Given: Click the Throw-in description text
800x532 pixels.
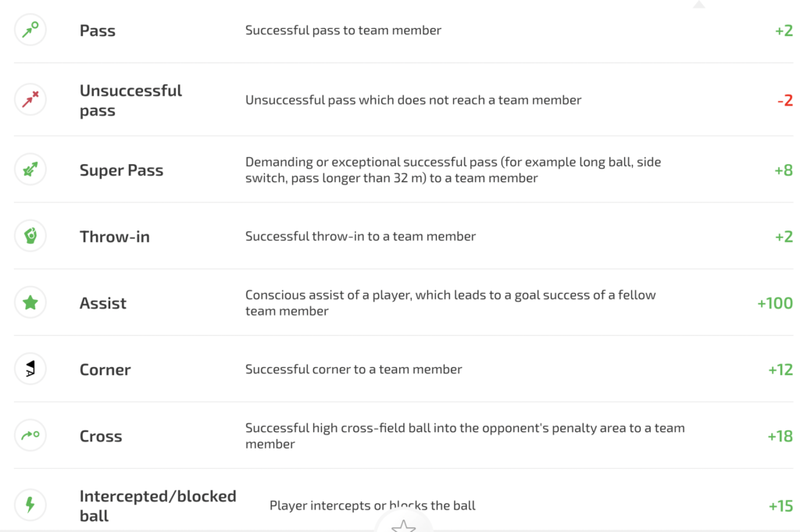Looking at the screenshot, I should (x=360, y=236).
